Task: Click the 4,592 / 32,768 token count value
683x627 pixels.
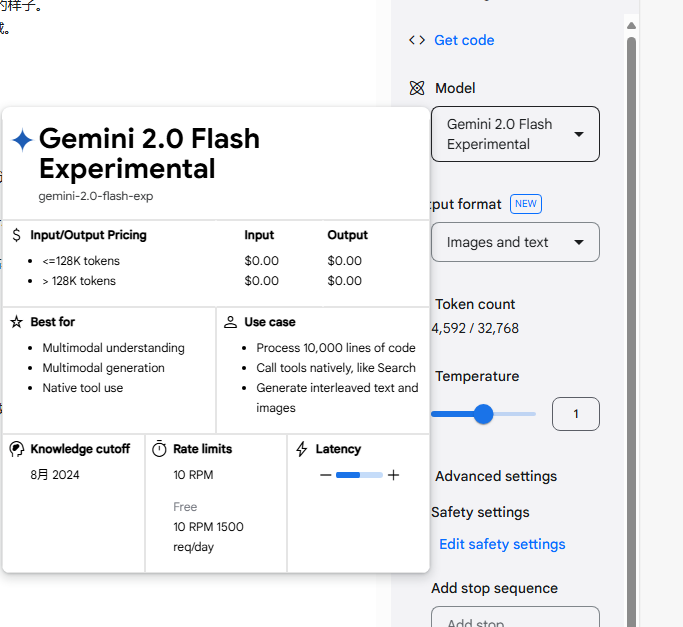Action: pyautogui.click(x=475, y=328)
